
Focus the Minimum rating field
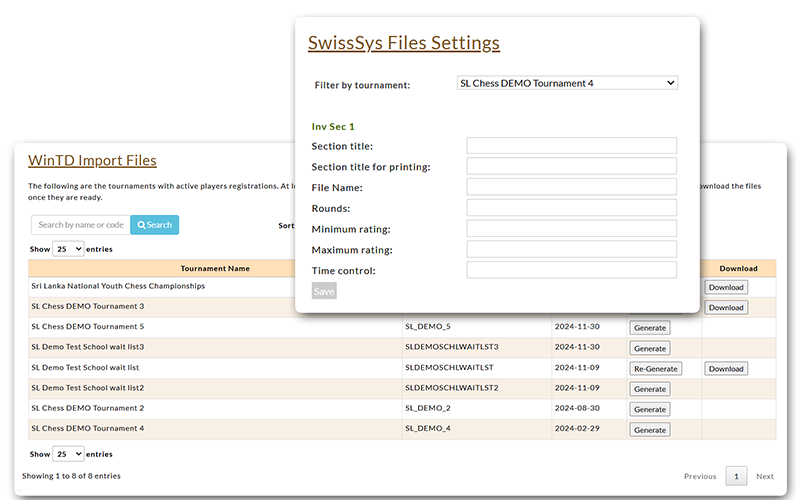(571, 229)
